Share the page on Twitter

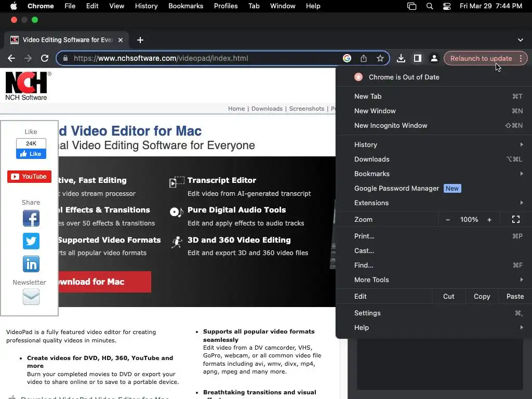[x=31, y=241]
